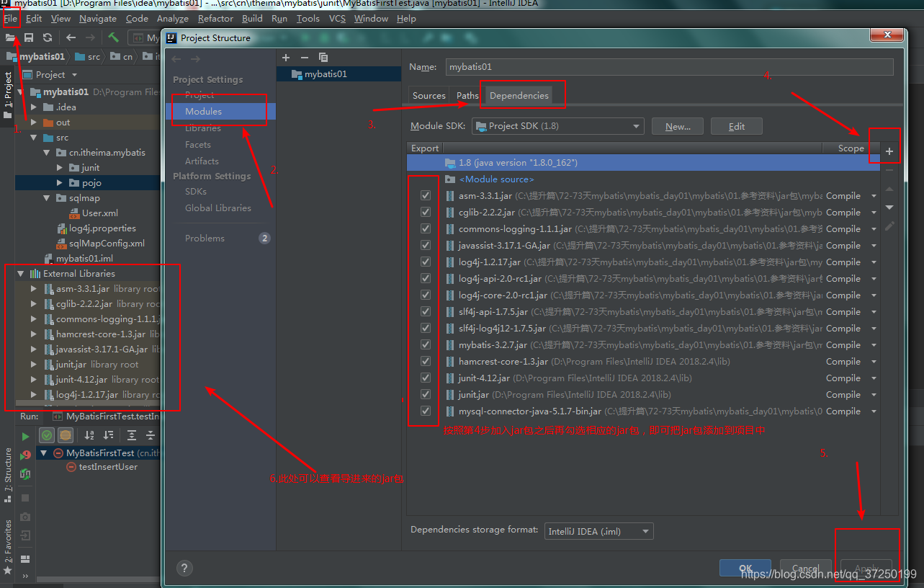Click the green Build hammer icon
Screen dimensions: 924x588
pos(114,37)
